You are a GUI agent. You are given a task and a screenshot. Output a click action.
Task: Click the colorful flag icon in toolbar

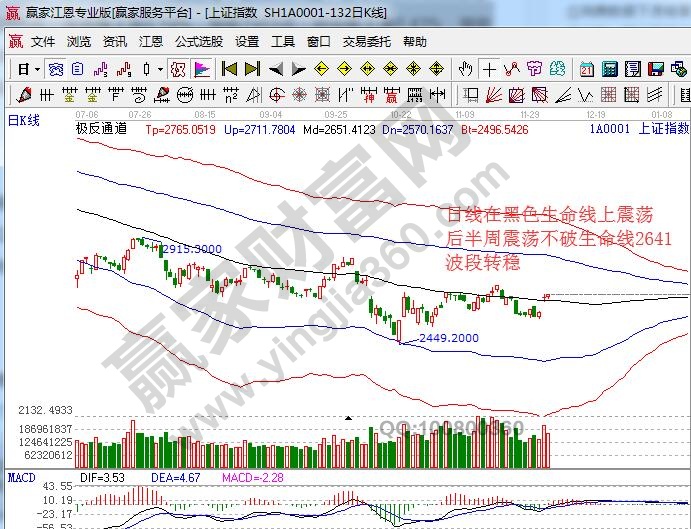[202, 69]
